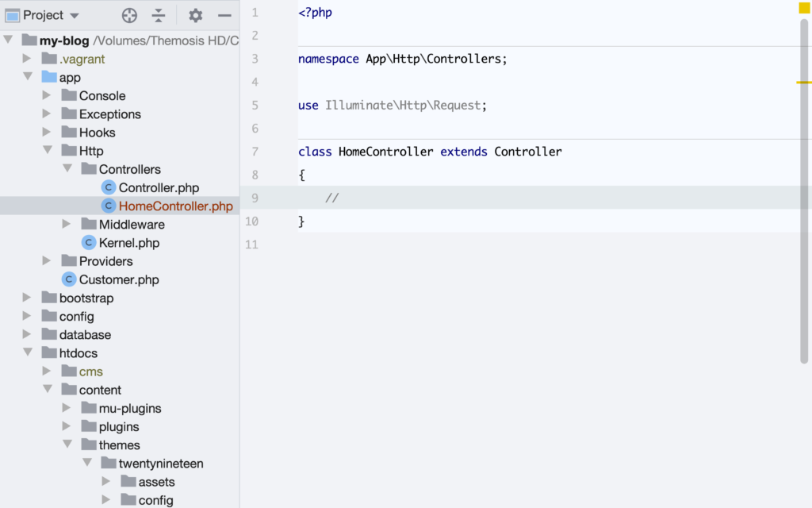Expand the cms folder
This screenshot has height=508, width=812.
click(47, 371)
